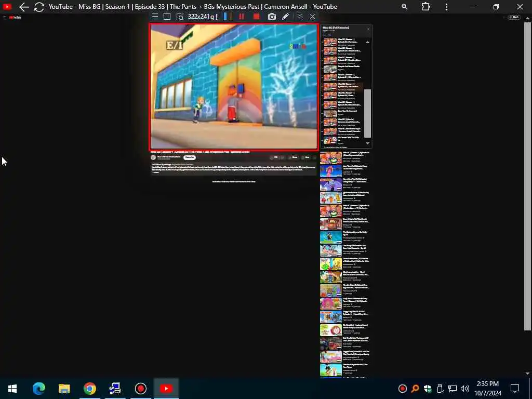Image resolution: width=532 pixels, height=399 pixels.
Task: Open the third recommended video thumbnail
Action: (331, 184)
